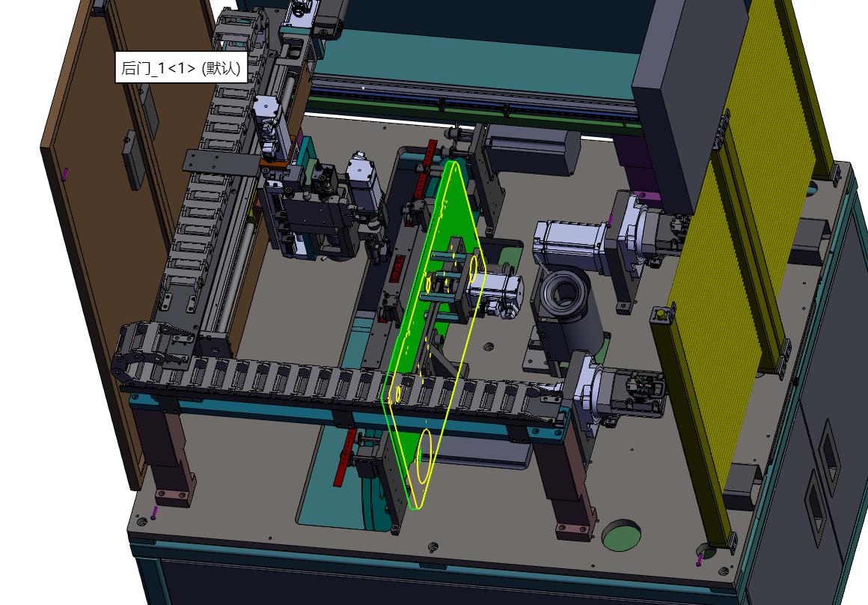Image resolution: width=868 pixels, height=605 pixels.
Task: Select the white servo motor body
Action: pyautogui.click(x=570, y=244)
